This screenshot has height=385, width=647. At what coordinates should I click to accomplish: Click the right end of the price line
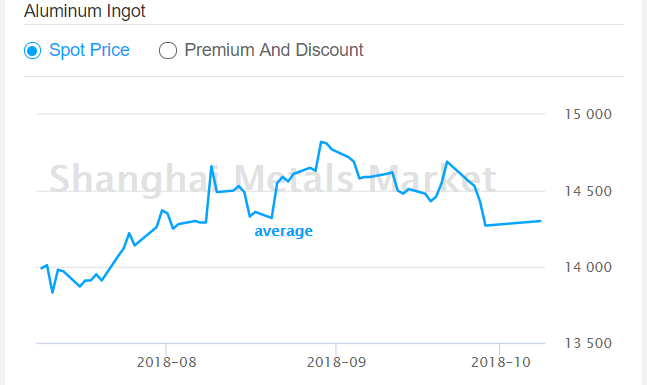point(540,221)
